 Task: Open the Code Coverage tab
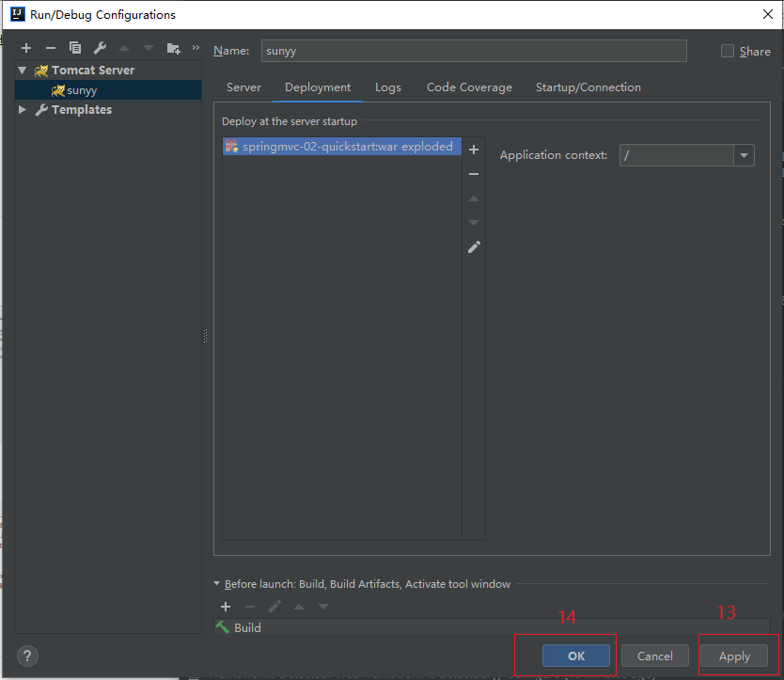tap(469, 87)
